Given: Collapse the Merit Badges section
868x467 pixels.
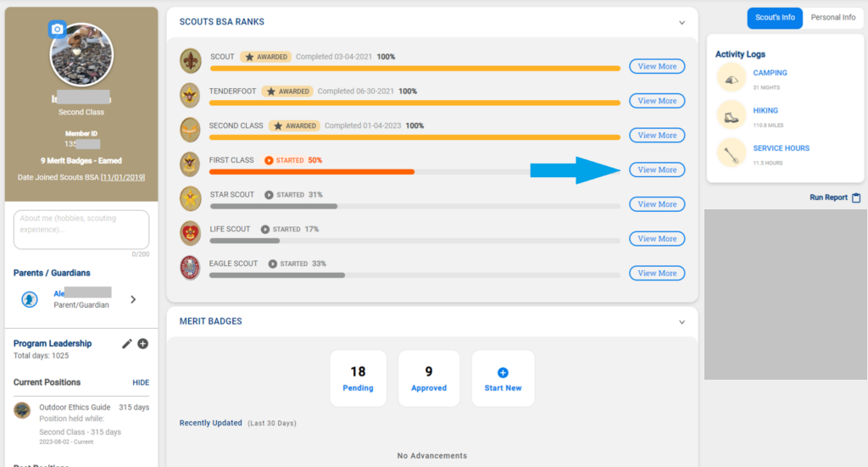Looking at the screenshot, I should (x=682, y=322).
